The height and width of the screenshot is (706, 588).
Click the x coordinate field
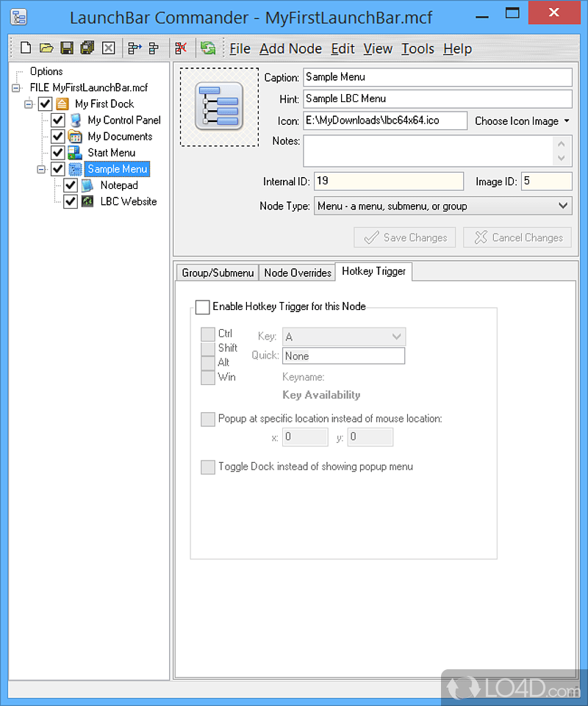click(305, 436)
